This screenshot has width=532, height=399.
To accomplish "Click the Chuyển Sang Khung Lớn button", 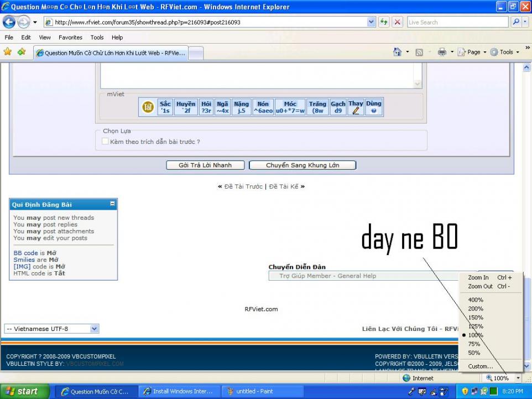I will (302, 165).
